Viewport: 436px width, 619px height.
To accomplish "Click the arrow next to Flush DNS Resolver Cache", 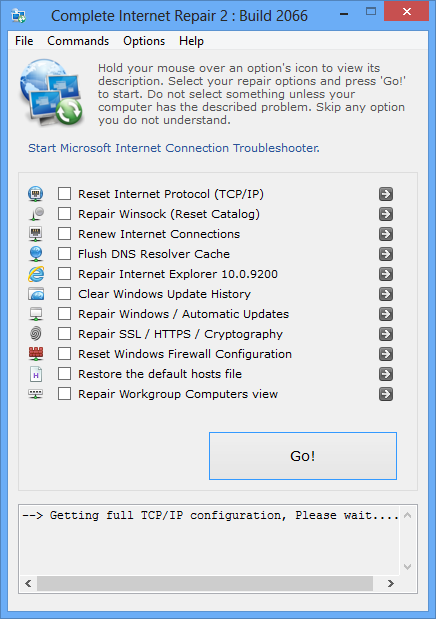I will tap(386, 254).
